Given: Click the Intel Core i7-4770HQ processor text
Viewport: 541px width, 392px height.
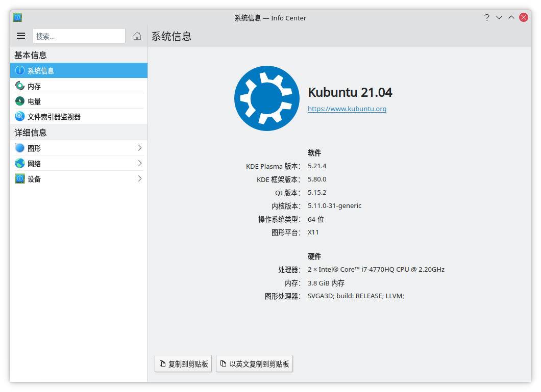Looking at the screenshot, I should (376, 269).
